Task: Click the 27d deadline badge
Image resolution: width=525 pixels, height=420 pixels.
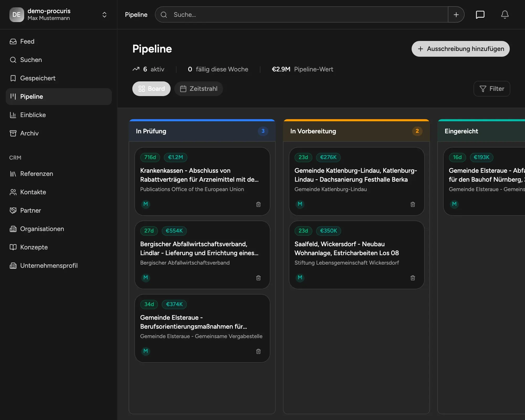Action: (x=149, y=231)
